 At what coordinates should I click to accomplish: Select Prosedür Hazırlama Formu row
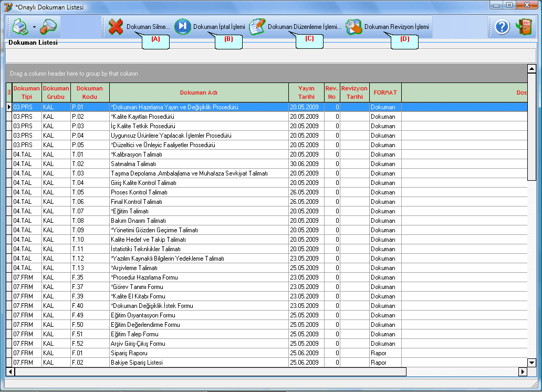tap(266, 277)
